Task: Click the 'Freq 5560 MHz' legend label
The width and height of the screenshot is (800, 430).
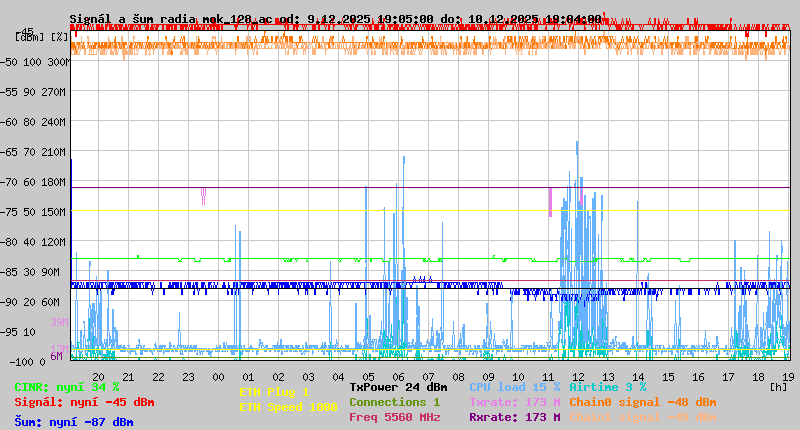Action: 394,417
